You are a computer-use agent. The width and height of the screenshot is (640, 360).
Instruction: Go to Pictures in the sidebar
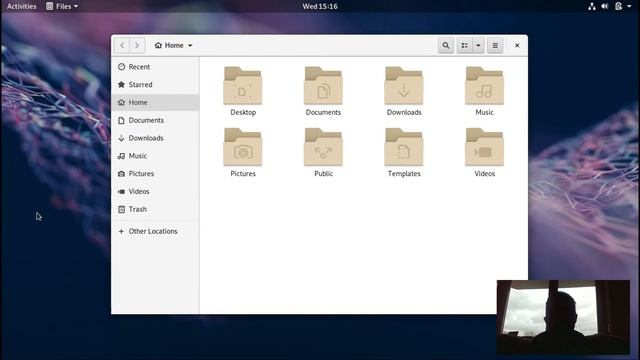(x=155, y=173)
